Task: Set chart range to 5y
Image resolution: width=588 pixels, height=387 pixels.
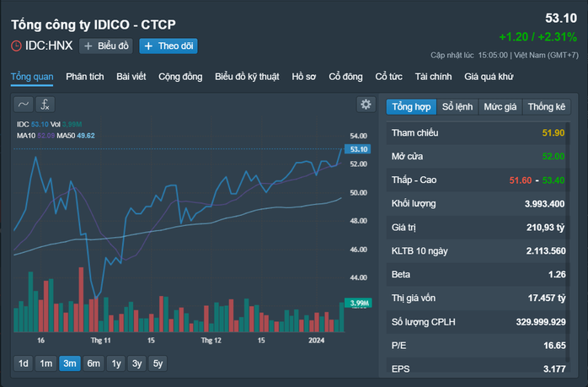Action: 158,363
